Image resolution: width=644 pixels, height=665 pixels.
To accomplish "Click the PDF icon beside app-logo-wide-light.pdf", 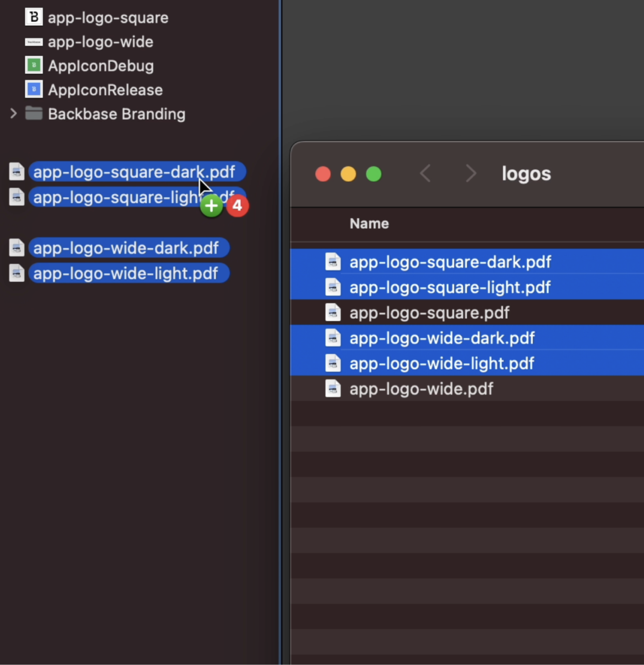I will [333, 363].
